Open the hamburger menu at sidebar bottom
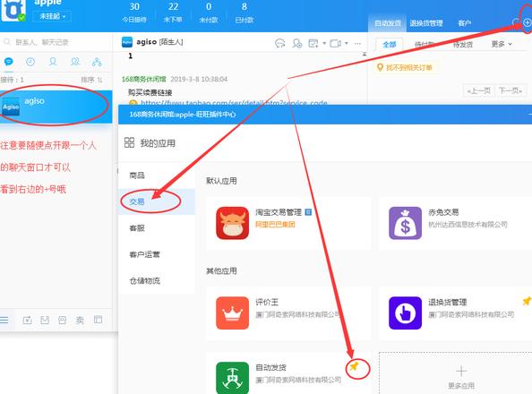This screenshot has width=532, height=394. (x=4, y=320)
